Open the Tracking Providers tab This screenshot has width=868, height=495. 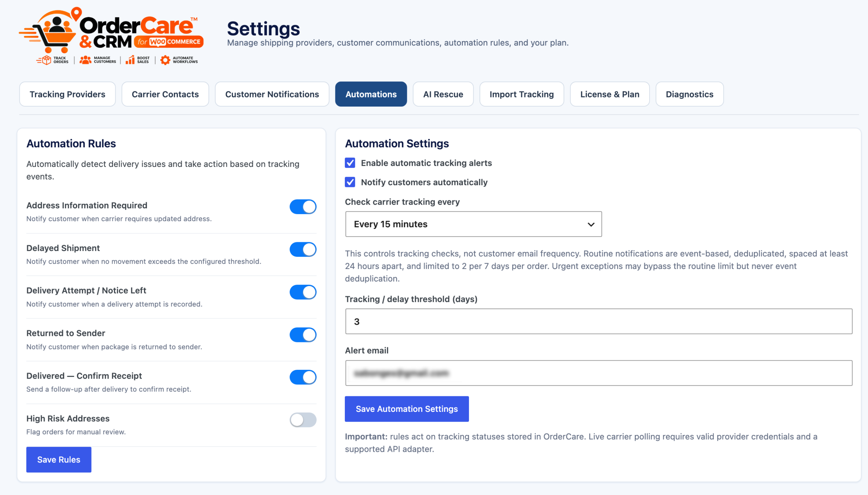(67, 94)
